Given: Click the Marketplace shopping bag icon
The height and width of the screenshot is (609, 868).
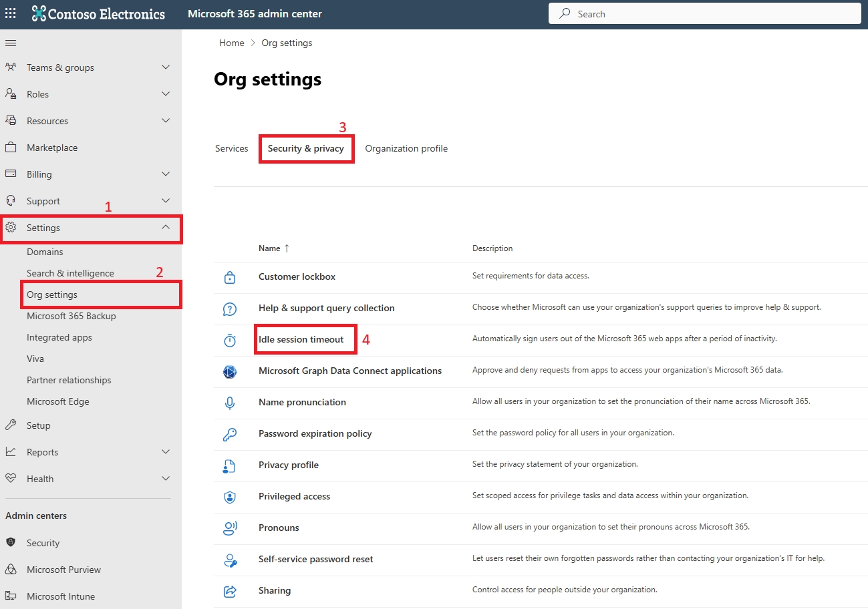Looking at the screenshot, I should coord(11,148).
